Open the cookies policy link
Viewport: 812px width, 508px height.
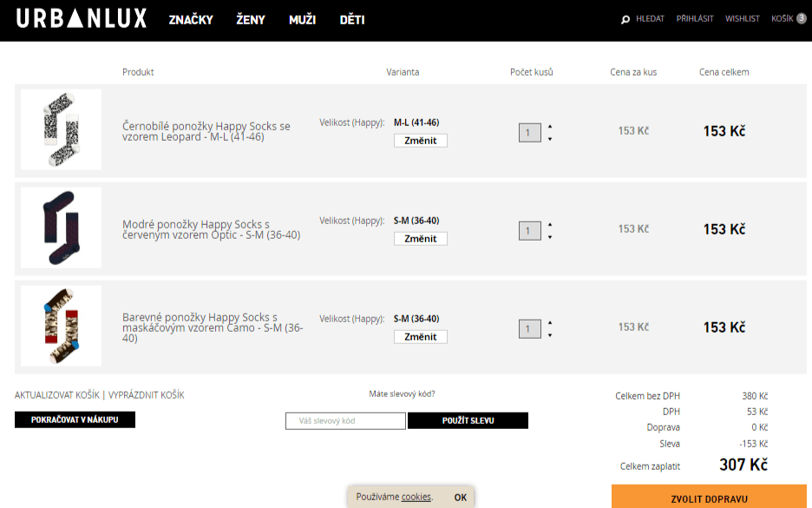click(416, 497)
